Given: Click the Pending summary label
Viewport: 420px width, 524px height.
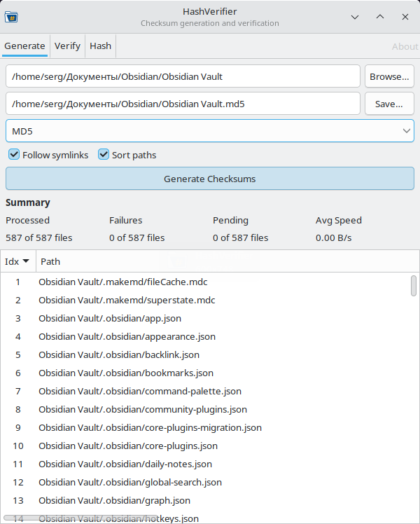Looking at the screenshot, I should tap(231, 220).
